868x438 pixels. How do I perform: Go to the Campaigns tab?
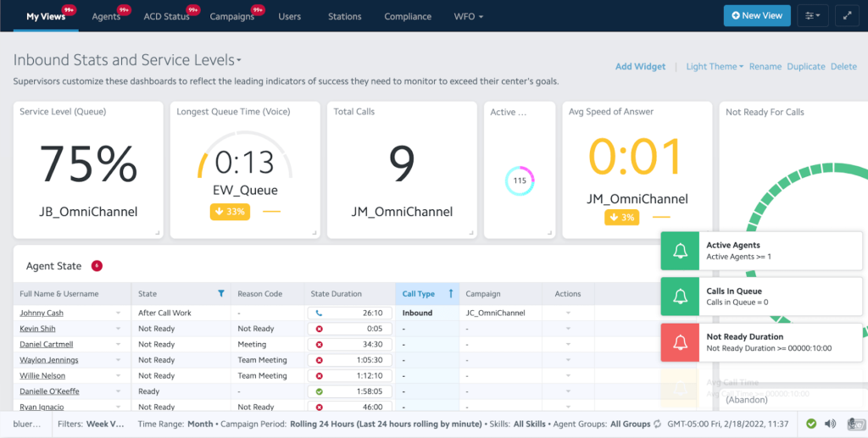(232, 17)
